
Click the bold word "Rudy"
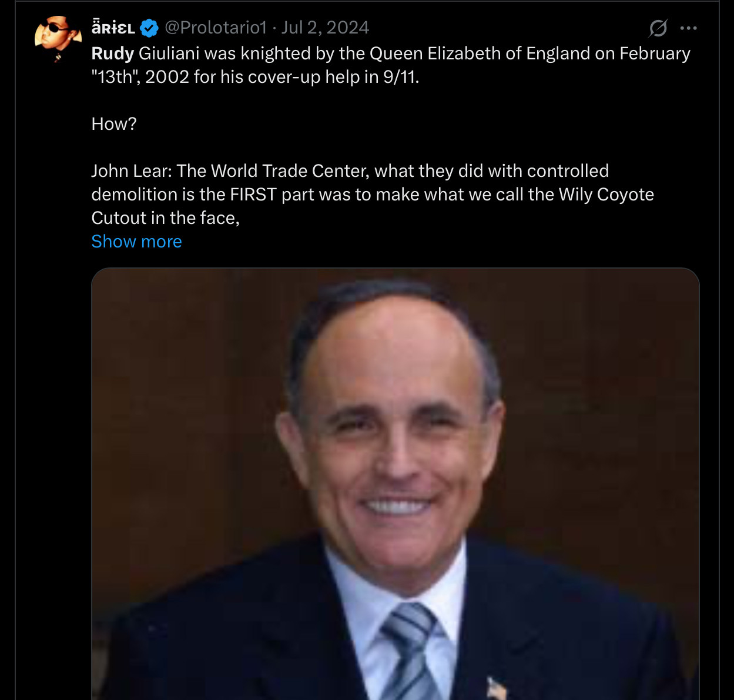click(113, 53)
